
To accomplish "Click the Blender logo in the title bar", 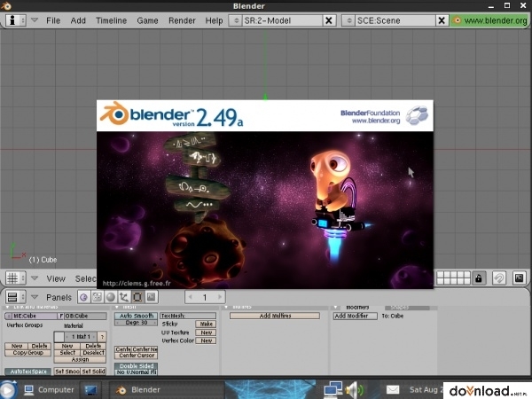I will (6, 6).
